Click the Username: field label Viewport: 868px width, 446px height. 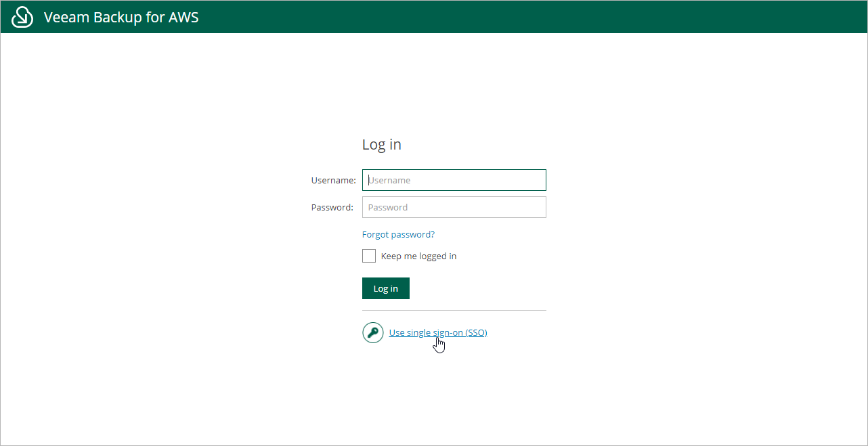tap(334, 180)
